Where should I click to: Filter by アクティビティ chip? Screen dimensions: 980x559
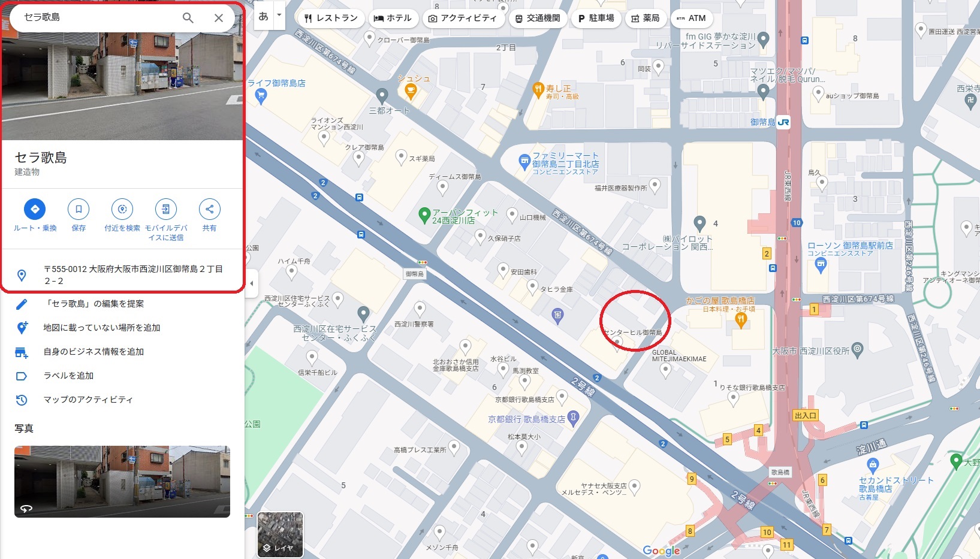(463, 18)
